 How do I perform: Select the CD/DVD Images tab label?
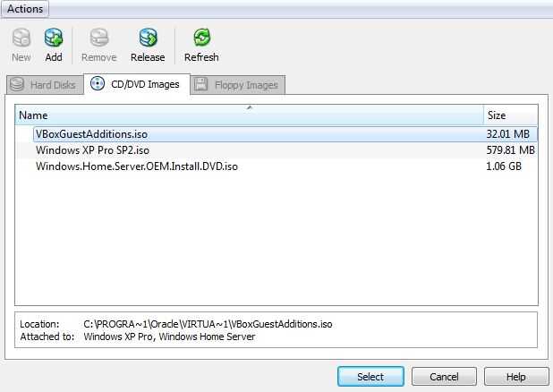point(145,84)
